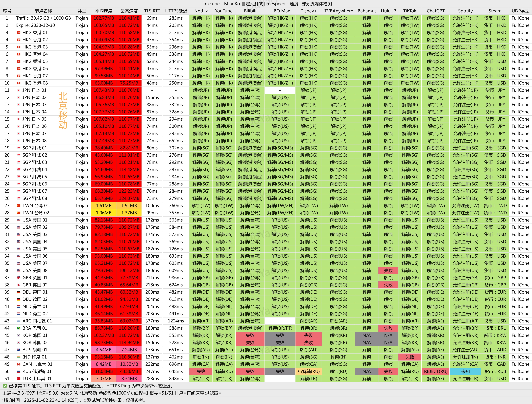Image resolution: width=532 pixels, height=404 pixels.
Task: Click the Traffic 30.45 GB / 1000 GB text
Action: tap(44, 18)
